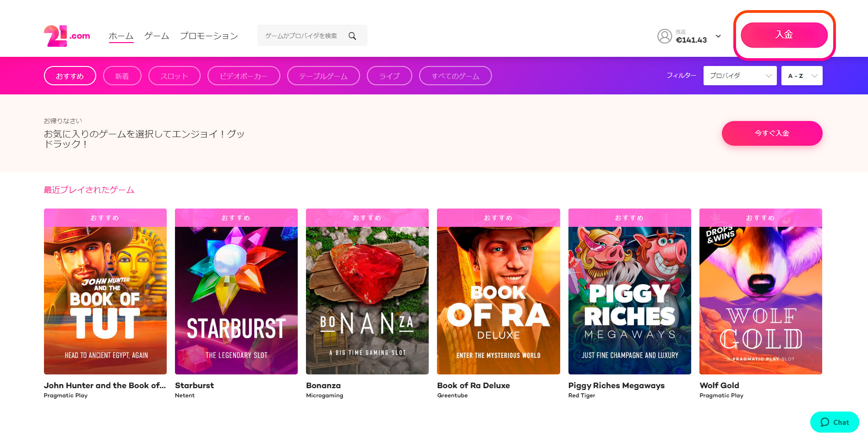The image size is (868, 434).
Task: Click the 入金 deposit button
Action: (784, 35)
